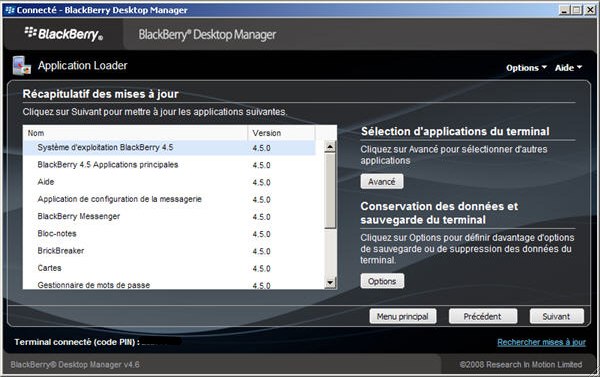Select Gestionnaire de mots de passe row
600x377 pixels.
pos(169,285)
